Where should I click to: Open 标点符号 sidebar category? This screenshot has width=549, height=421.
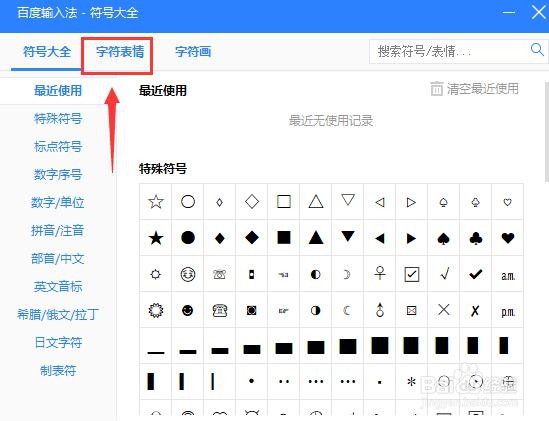pyautogui.click(x=58, y=146)
